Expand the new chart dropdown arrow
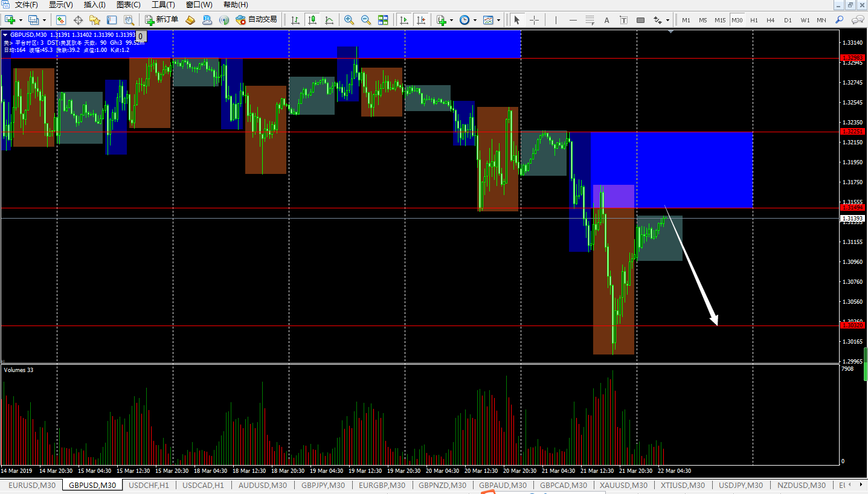 point(21,20)
